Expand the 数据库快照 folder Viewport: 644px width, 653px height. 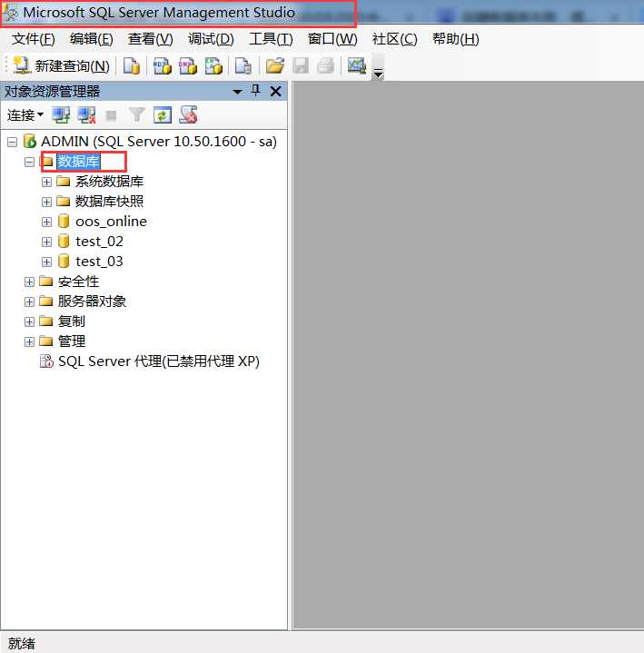pos(46,202)
